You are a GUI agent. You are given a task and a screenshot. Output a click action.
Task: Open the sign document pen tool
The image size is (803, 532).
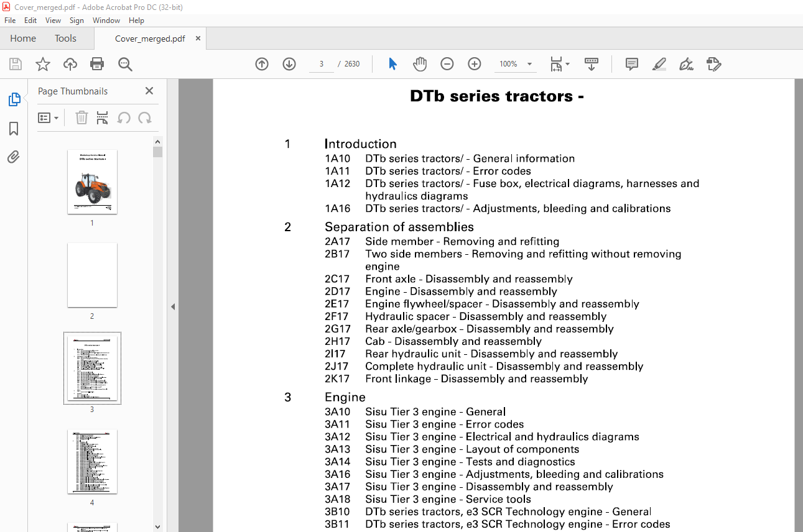coord(687,64)
